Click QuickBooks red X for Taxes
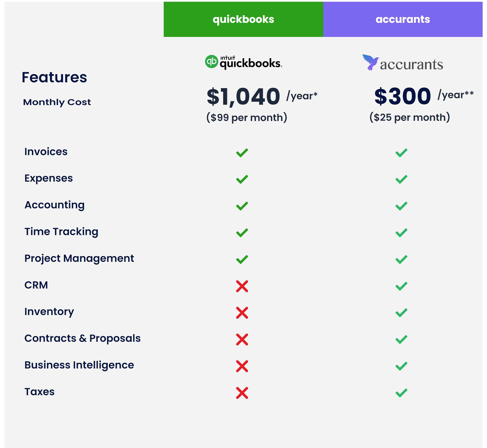 pyautogui.click(x=242, y=393)
